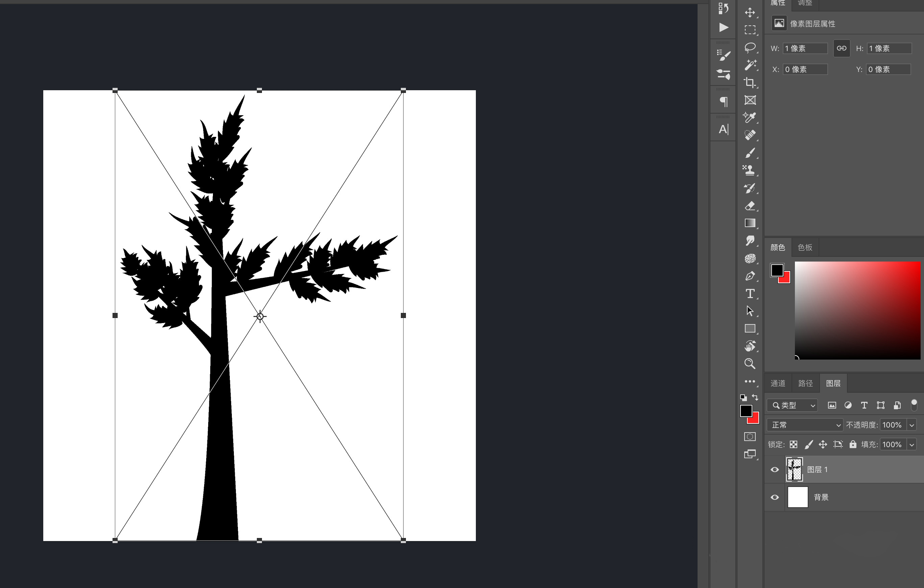This screenshot has height=588, width=924.
Task: Open the 正常 blend mode dropdown
Action: pos(805,425)
